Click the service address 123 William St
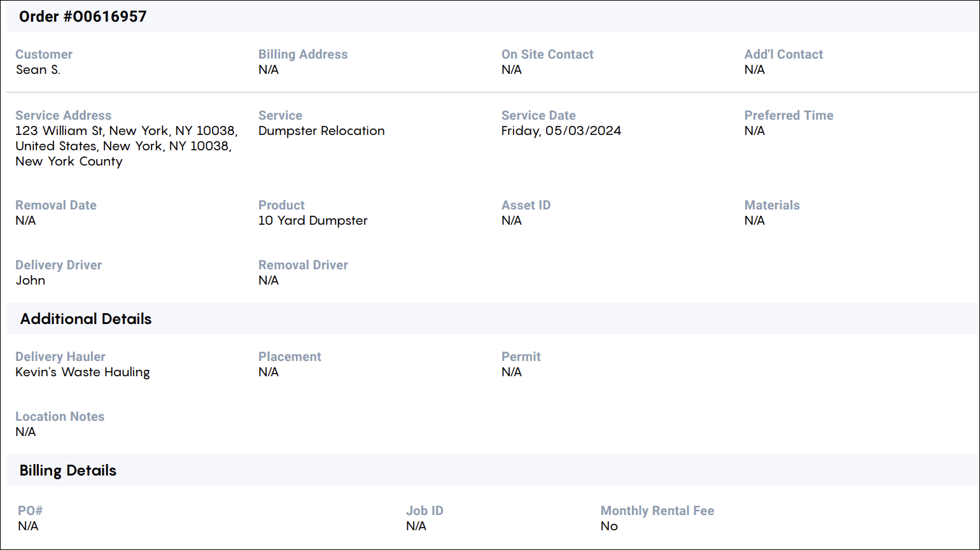The height and width of the screenshot is (550, 980). coord(127,146)
